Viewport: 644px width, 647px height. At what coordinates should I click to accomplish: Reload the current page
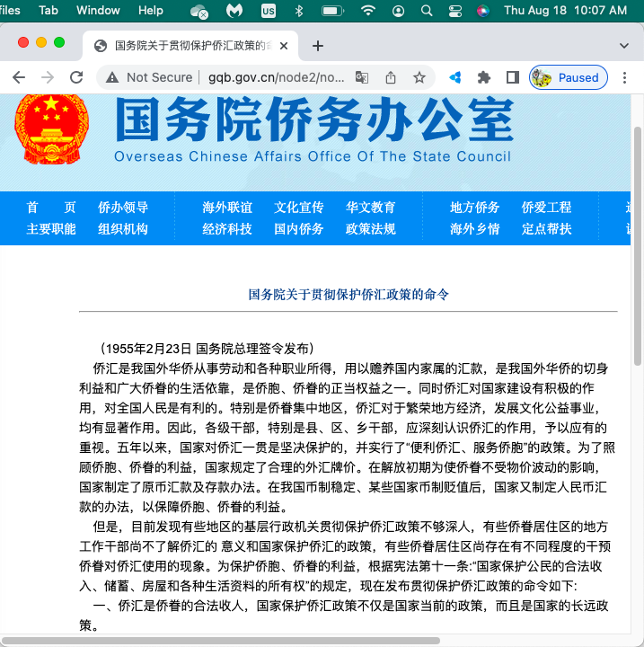[x=76, y=78]
